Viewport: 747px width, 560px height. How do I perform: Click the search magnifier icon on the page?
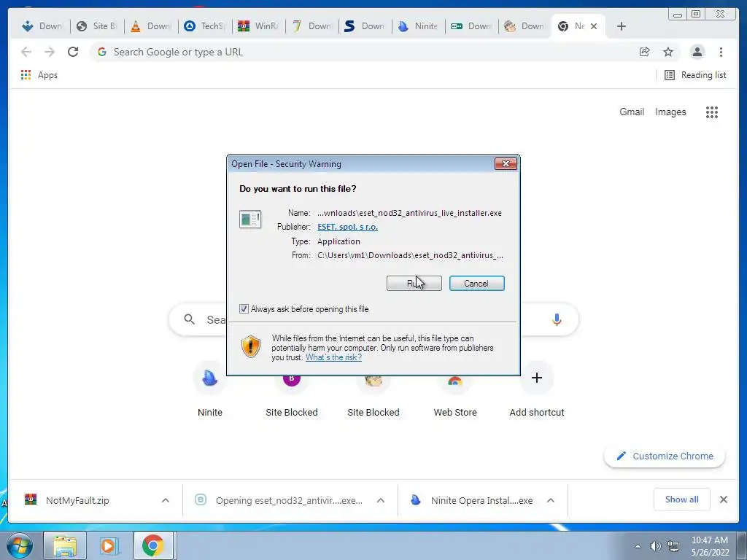189,319
